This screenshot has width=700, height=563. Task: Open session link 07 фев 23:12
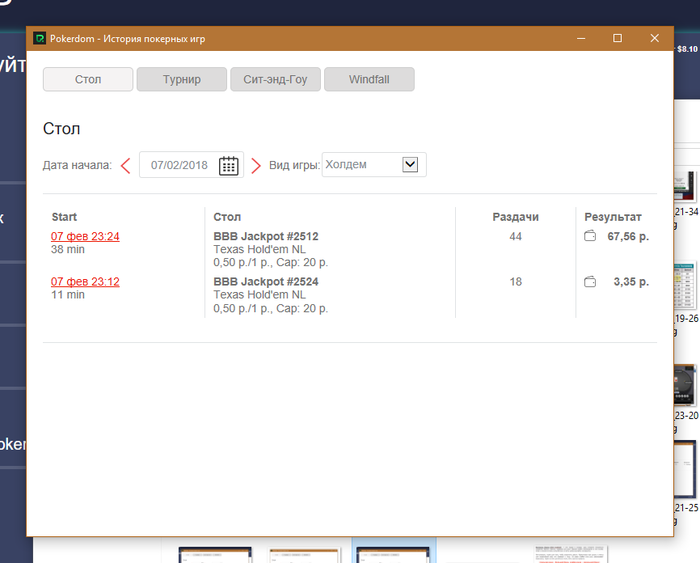(x=85, y=282)
